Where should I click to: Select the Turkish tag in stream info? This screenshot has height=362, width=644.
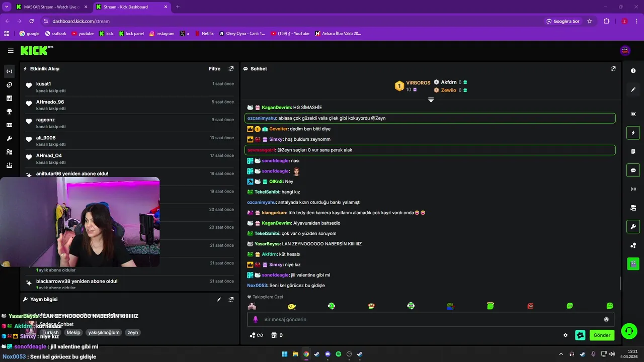51,332
